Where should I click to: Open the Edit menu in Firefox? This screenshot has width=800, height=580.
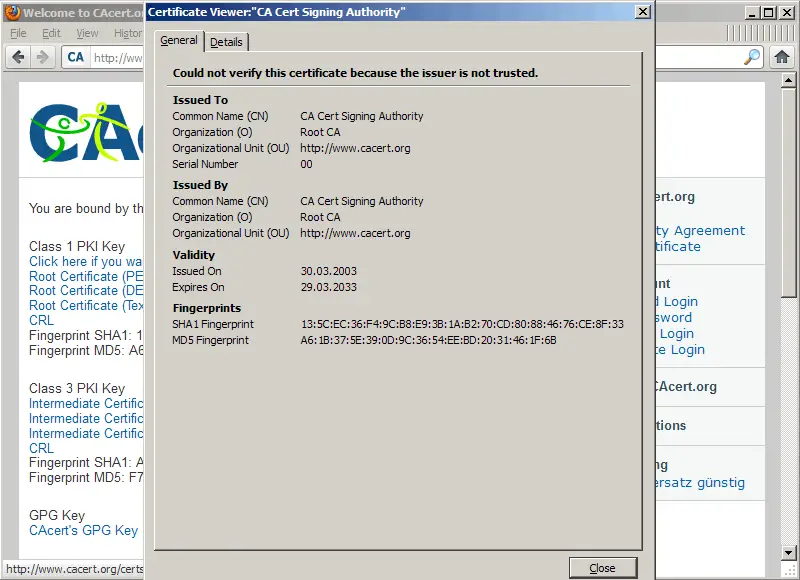tap(51, 33)
